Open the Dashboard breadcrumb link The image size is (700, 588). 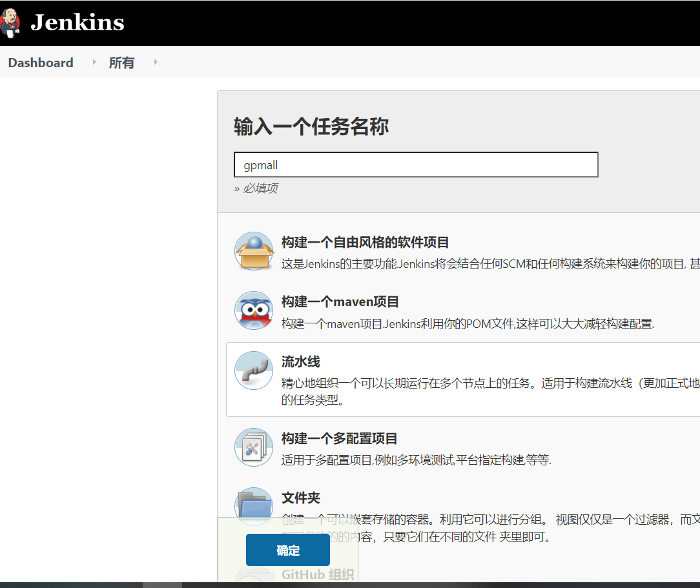click(x=41, y=63)
